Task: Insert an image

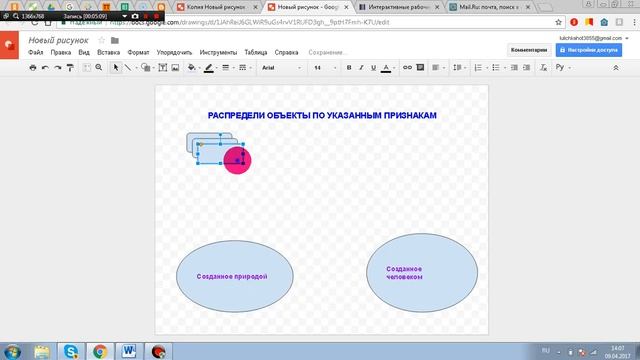Action: (175, 68)
